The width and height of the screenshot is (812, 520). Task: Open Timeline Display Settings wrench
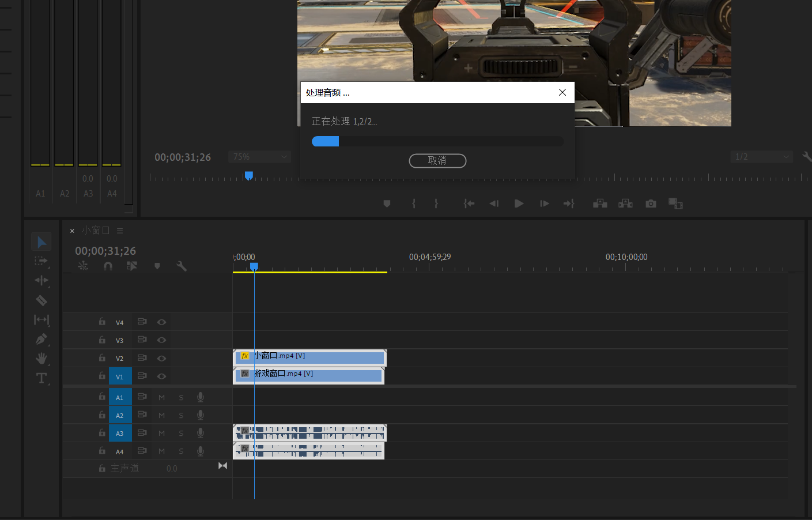point(182,266)
